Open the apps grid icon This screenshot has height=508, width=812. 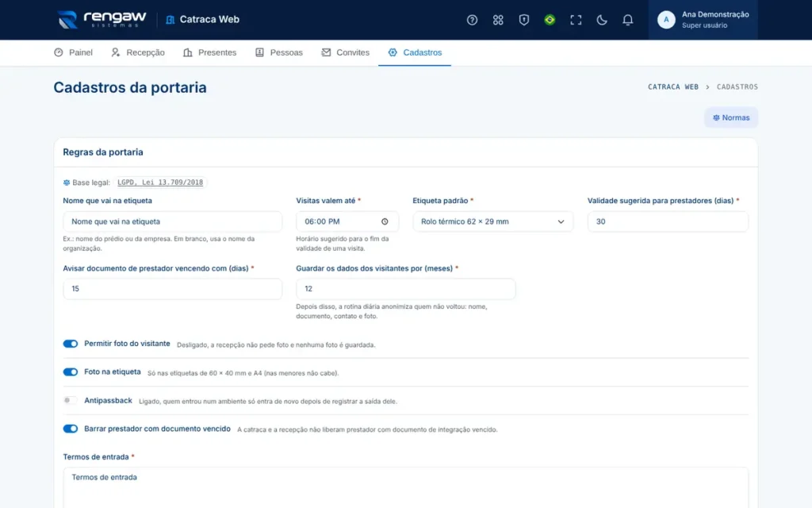point(498,20)
